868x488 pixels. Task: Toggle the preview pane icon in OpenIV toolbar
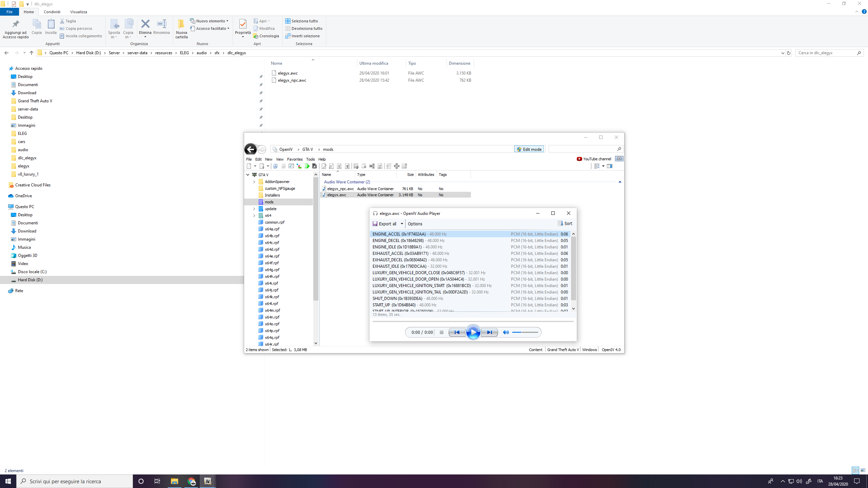click(610, 166)
